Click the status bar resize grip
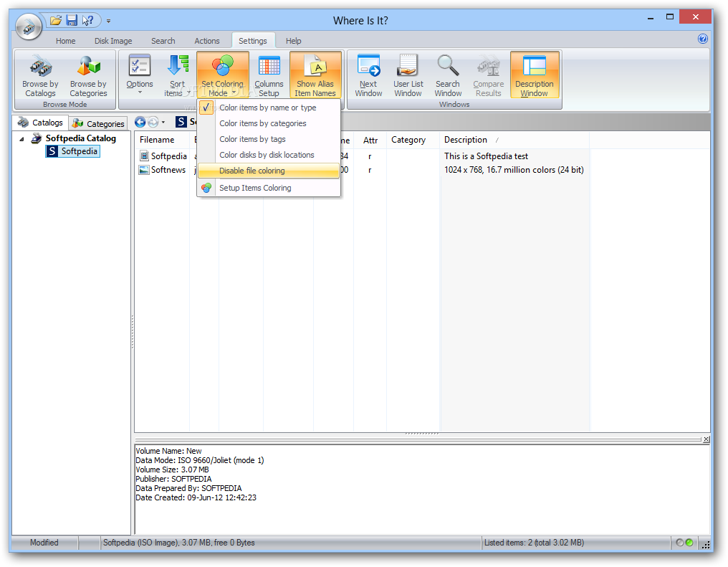This screenshot has height=567, width=728. point(706,544)
